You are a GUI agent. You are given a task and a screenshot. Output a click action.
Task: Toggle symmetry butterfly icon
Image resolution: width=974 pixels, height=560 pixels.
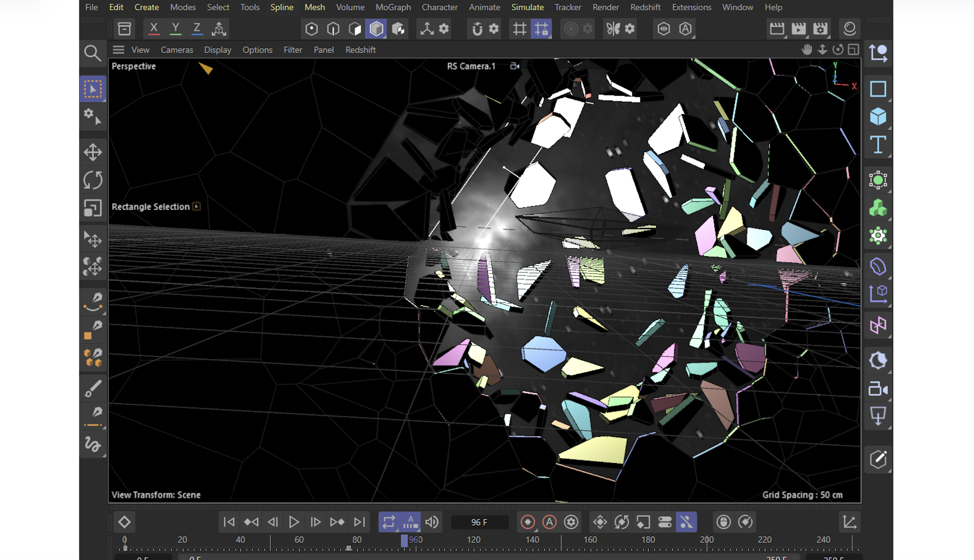pyautogui.click(x=613, y=29)
